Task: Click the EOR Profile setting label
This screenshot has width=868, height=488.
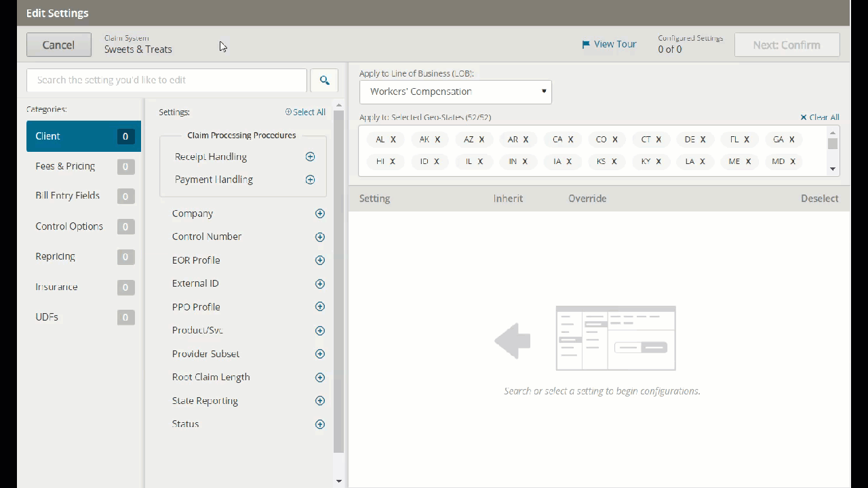Action: pyautogui.click(x=196, y=260)
